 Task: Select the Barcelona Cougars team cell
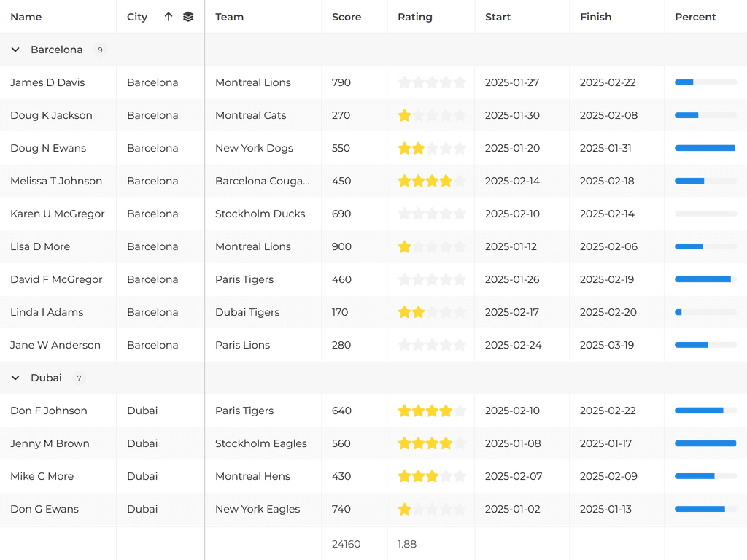click(x=262, y=181)
